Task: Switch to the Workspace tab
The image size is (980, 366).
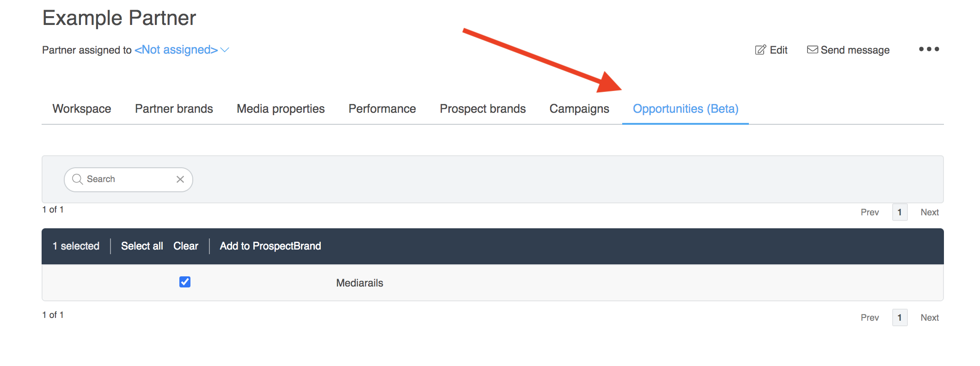Action: [82, 109]
